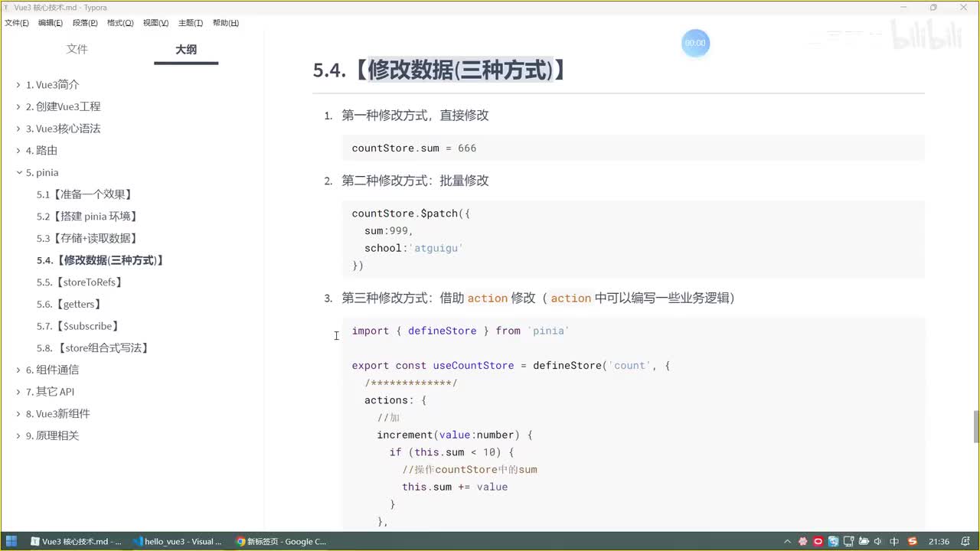
Task: Switch to the 大纲 sidebar tab
Action: (186, 49)
